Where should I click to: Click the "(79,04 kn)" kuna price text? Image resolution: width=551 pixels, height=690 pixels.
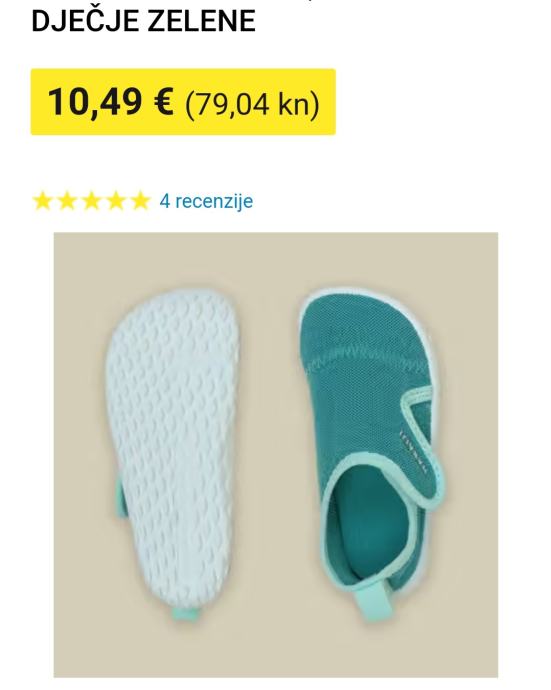coord(253,104)
